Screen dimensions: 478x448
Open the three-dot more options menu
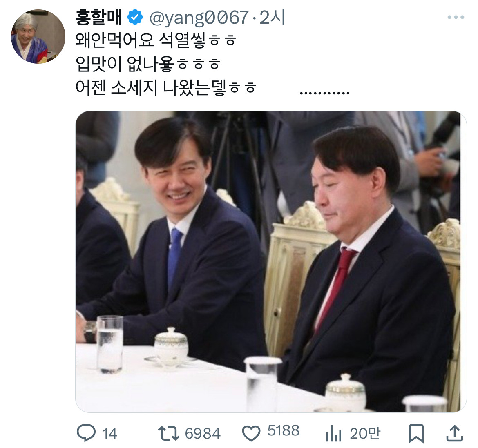pyautogui.click(x=456, y=18)
